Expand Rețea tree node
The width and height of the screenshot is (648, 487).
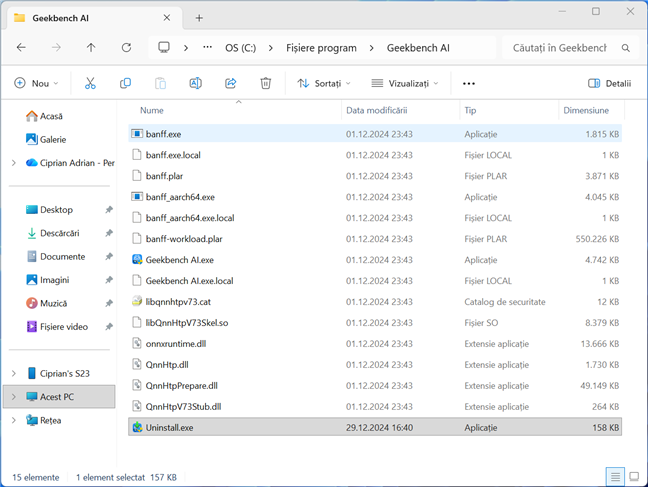[14, 420]
